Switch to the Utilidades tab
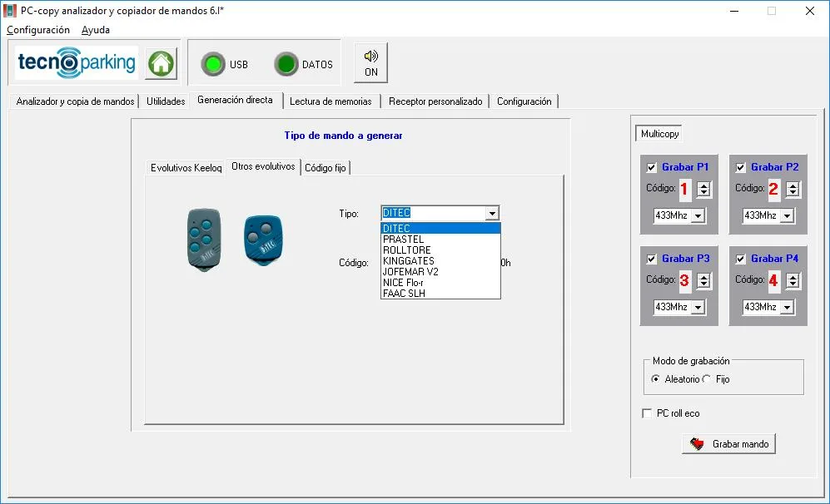Image resolution: width=830 pixels, height=504 pixels. pos(166,101)
